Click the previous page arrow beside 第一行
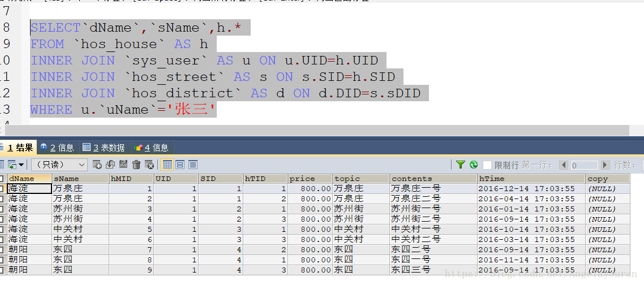 564,165
